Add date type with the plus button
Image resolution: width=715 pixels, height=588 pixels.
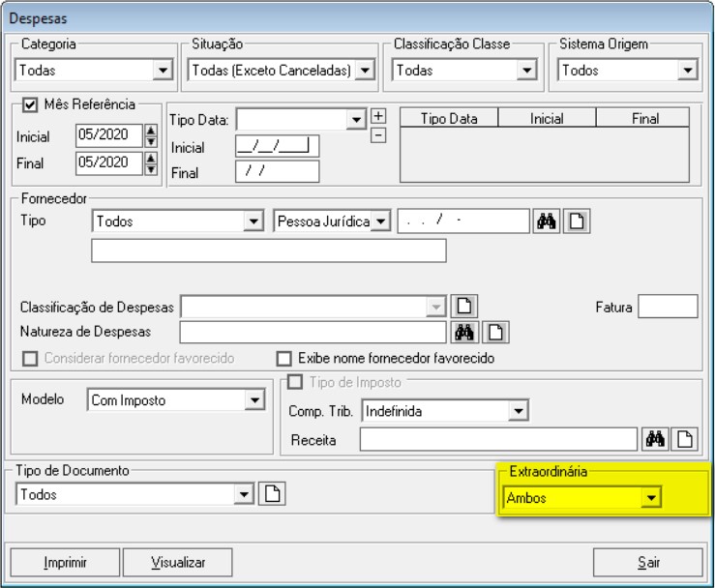[378, 116]
